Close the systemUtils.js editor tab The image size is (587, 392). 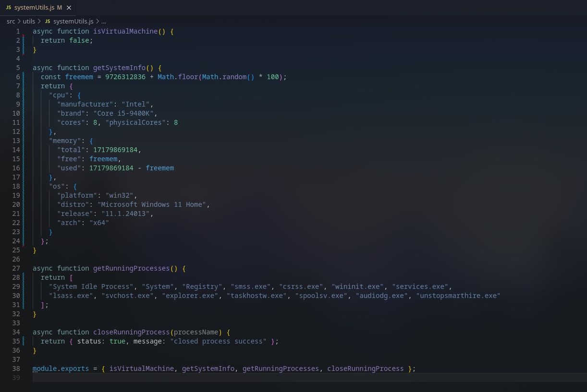(68, 8)
